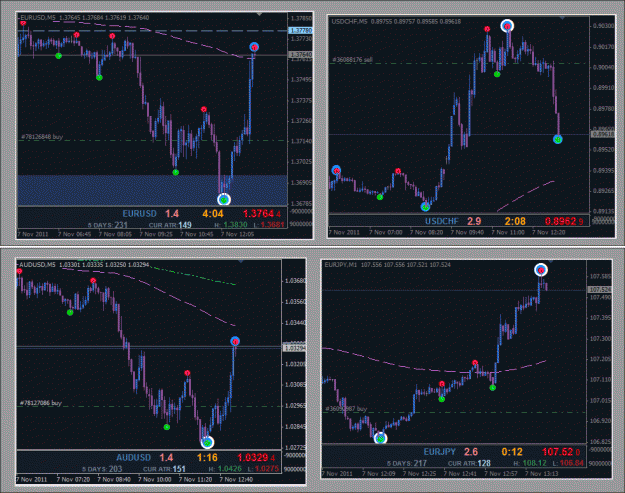Click the blue-circled green marker at USDCHF latest low
Screen dimensions: 625x493
tap(558, 139)
